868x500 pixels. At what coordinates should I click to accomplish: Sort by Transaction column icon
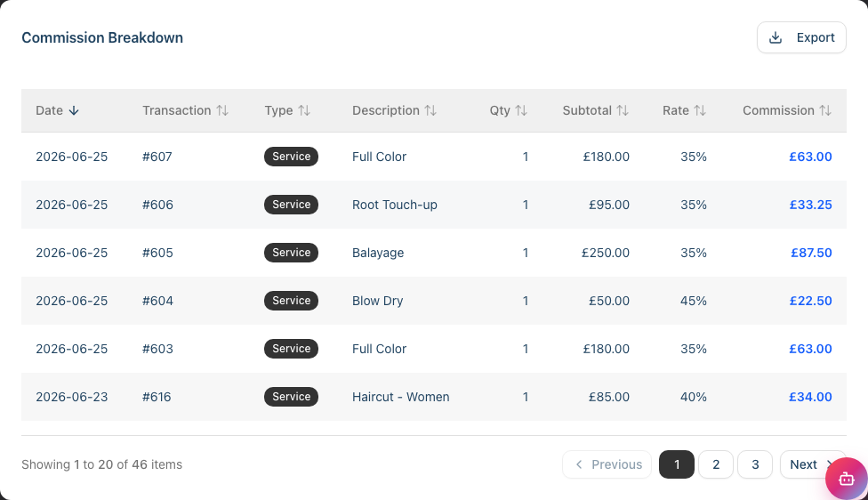pyautogui.click(x=222, y=110)
